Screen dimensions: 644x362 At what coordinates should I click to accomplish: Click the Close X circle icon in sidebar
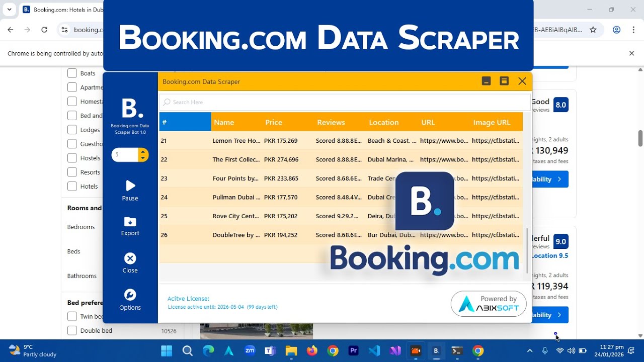point(130,258)
